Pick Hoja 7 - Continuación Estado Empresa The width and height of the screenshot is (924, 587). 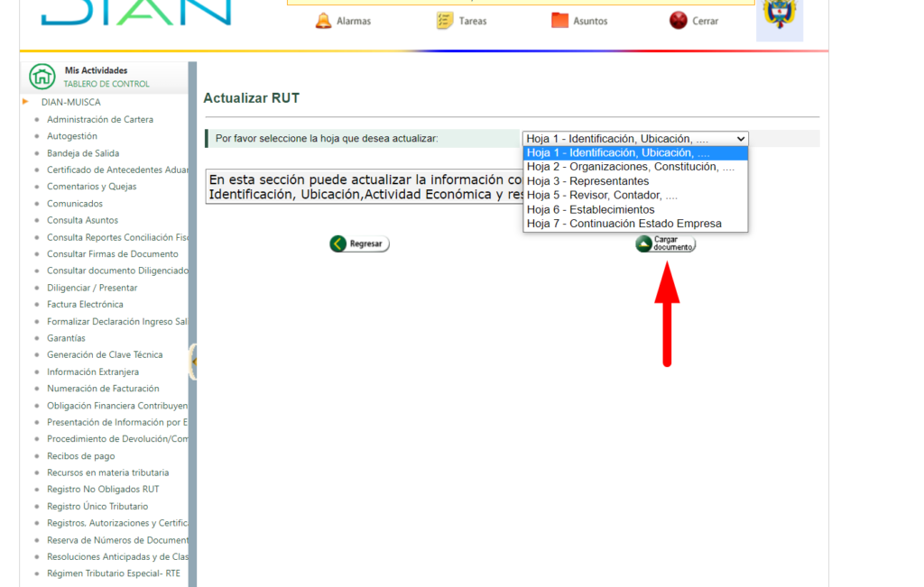(x=624, y=224)
